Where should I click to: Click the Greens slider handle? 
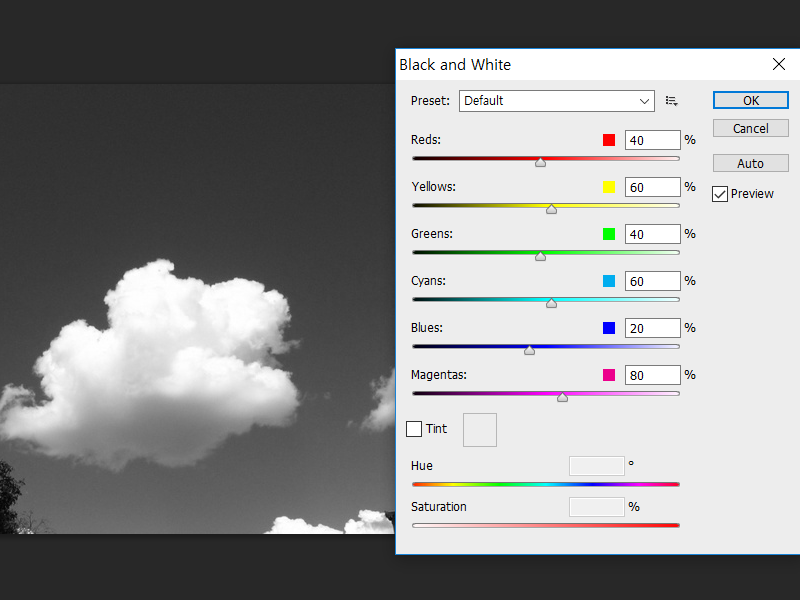tap(540, 256)
